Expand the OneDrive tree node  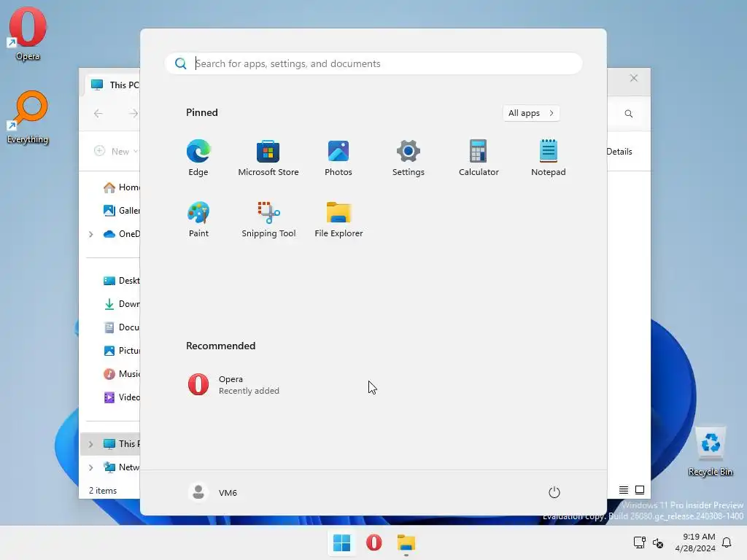click(x=90, y=234)
